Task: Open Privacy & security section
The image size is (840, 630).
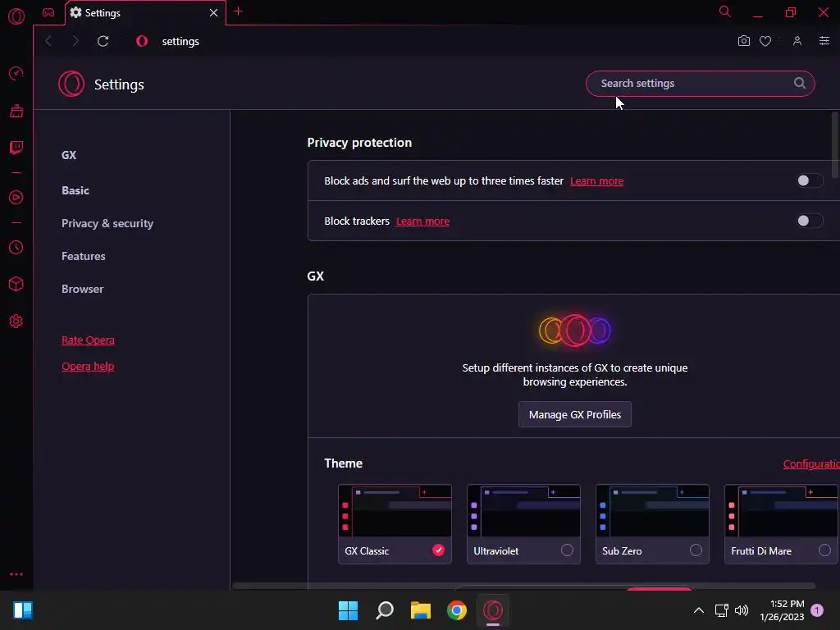Action: [107, 223]
